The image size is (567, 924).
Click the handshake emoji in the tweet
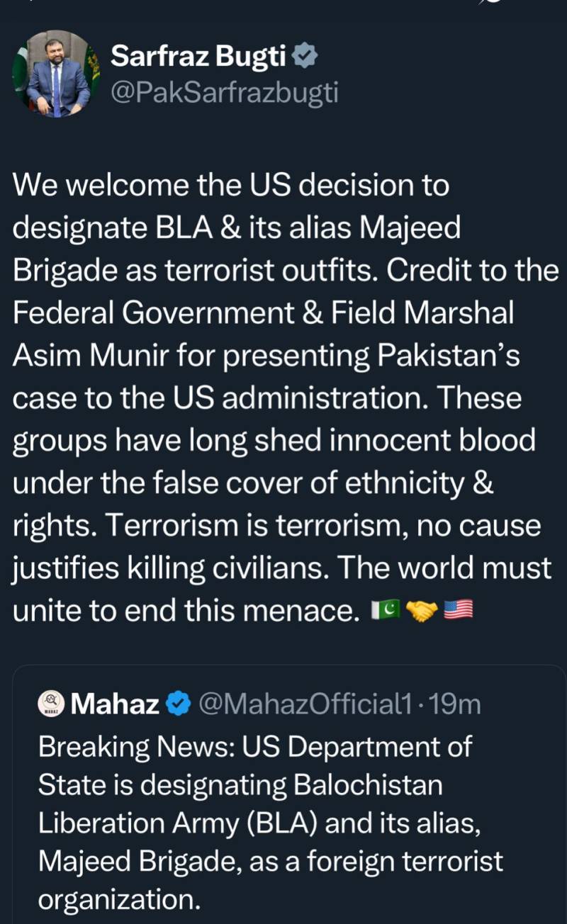coord(422,609)
